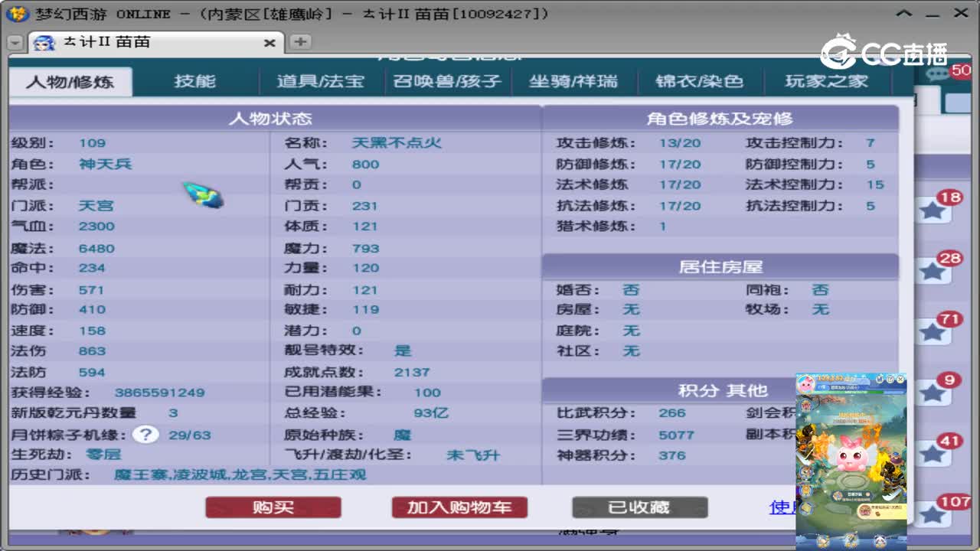Toggle the 已收藏 favorite status
The image size is (980, 551).
(639, 507)
